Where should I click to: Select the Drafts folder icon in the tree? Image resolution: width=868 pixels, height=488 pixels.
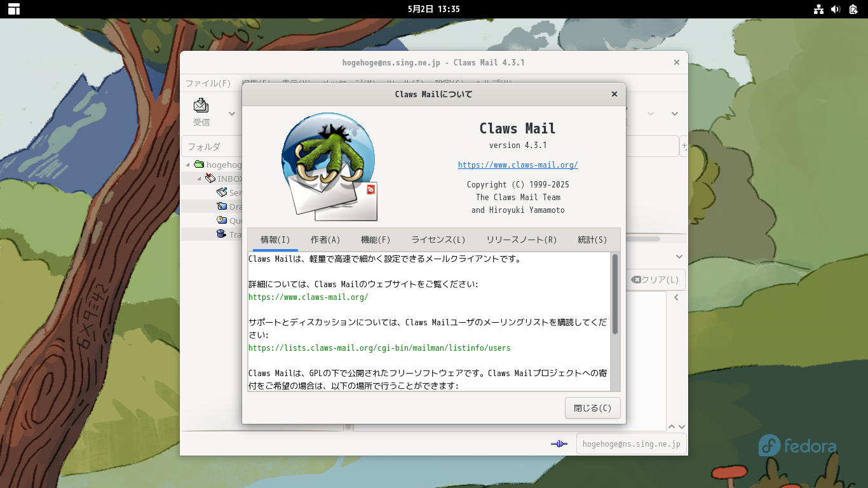pyautogui.click(x=222, y=207)
